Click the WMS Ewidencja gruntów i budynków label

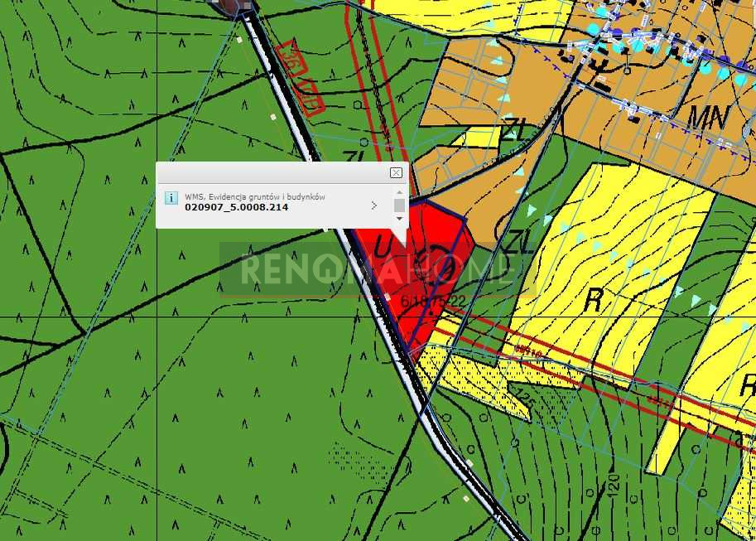pyautogui.click(x=254, y=196)
